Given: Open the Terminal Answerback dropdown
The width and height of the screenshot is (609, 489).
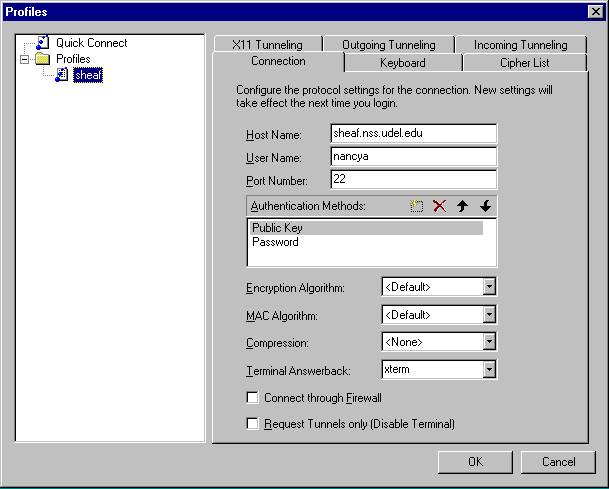Looking at the screenshot, I should click(x=489, y=370).
